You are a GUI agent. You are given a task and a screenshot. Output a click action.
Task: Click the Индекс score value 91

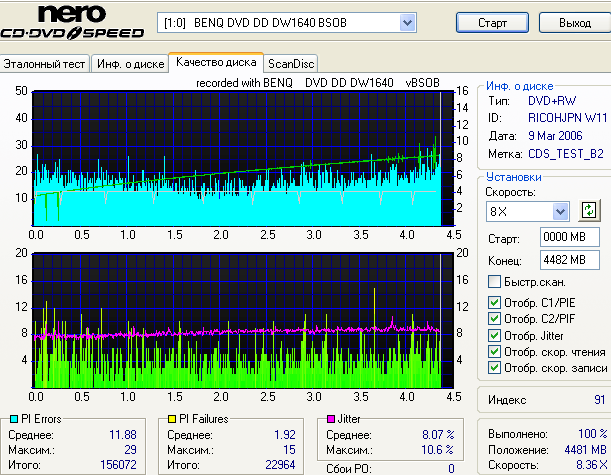[x=600, y=400]
